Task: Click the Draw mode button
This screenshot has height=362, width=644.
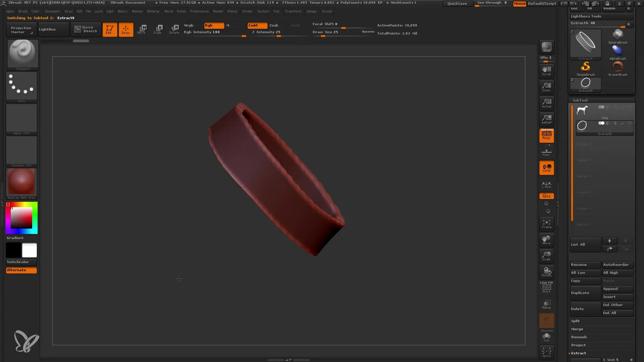Action: (x=125, y=29)
